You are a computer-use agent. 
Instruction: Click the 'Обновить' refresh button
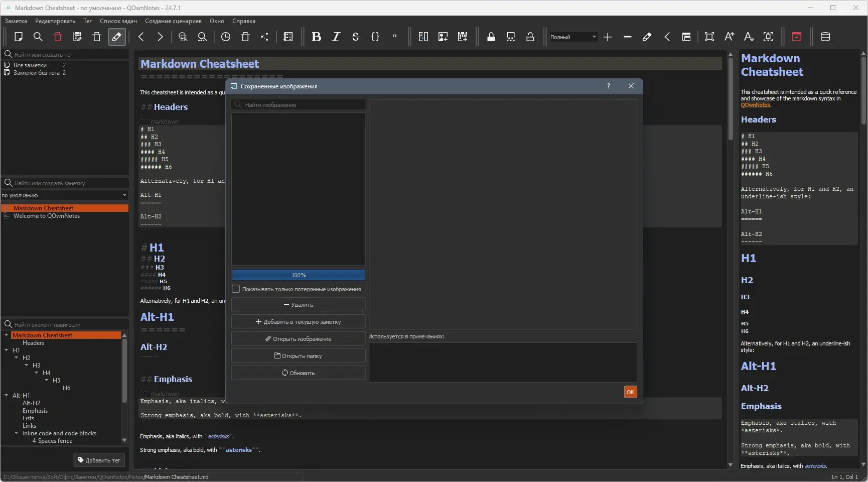[298, 373]
